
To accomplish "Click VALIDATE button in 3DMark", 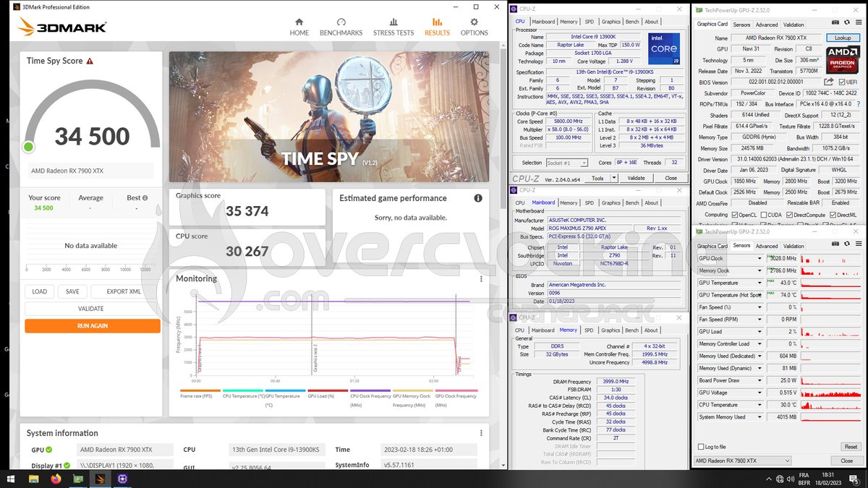I will [x=93, y=309].
